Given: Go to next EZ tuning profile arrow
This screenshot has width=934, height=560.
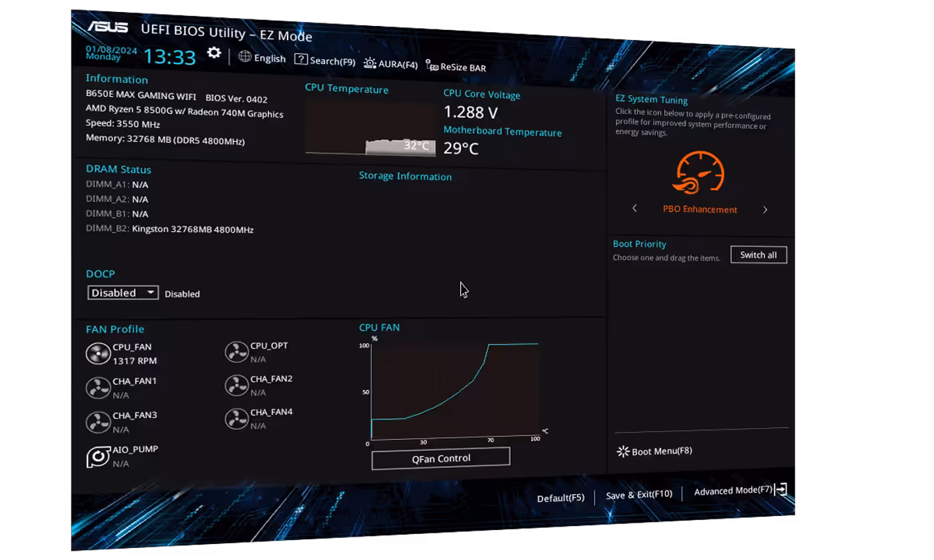Looking at the screenshot, I should pos(765,209).
